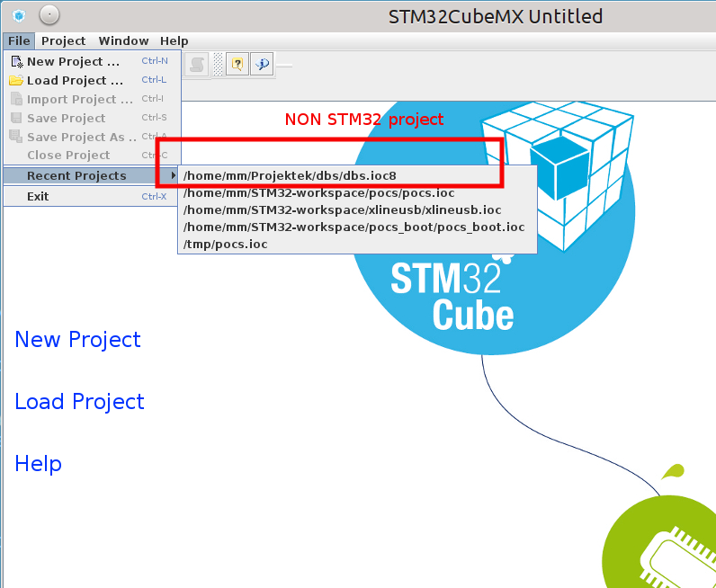Viewport: 716px width, 588px height.
Task: Expand the Recent Projects submenu
Action: 93,175
